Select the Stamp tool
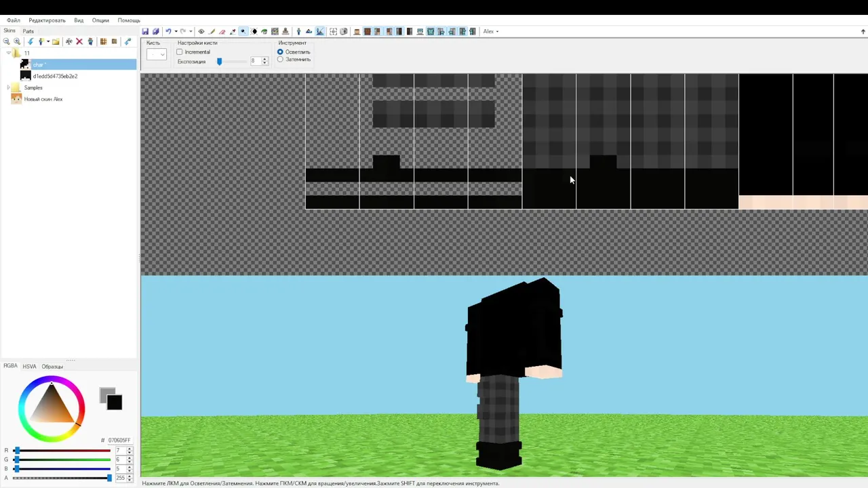Screen dimensions: 868x488 (x=285, y=31)
